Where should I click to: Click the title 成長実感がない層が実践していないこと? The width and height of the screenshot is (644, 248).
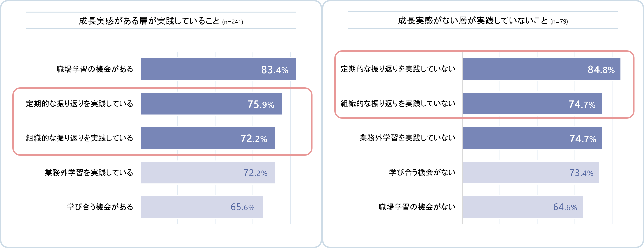[473, 21]
